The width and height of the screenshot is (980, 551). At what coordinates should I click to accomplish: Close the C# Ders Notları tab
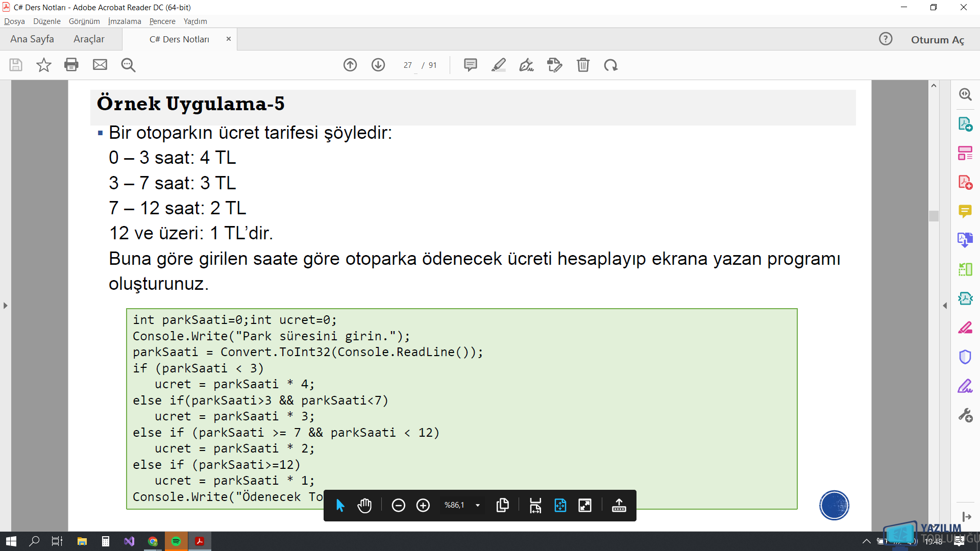(229, 39)
